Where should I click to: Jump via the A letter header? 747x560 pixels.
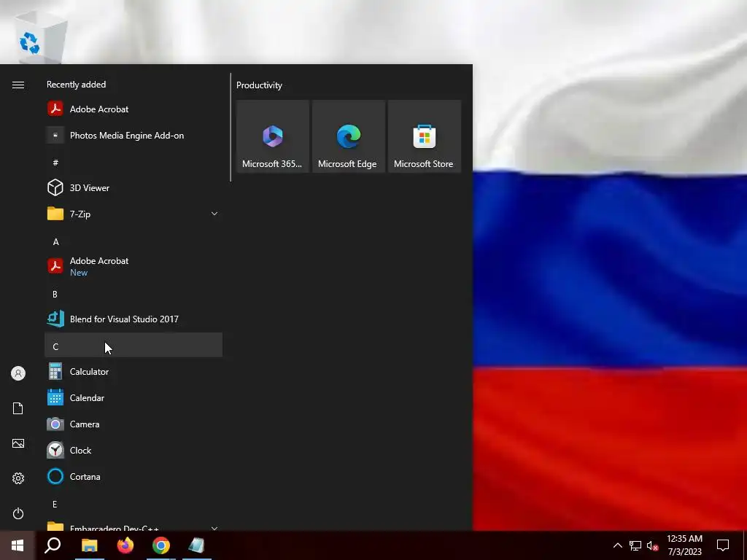(133, 241)
